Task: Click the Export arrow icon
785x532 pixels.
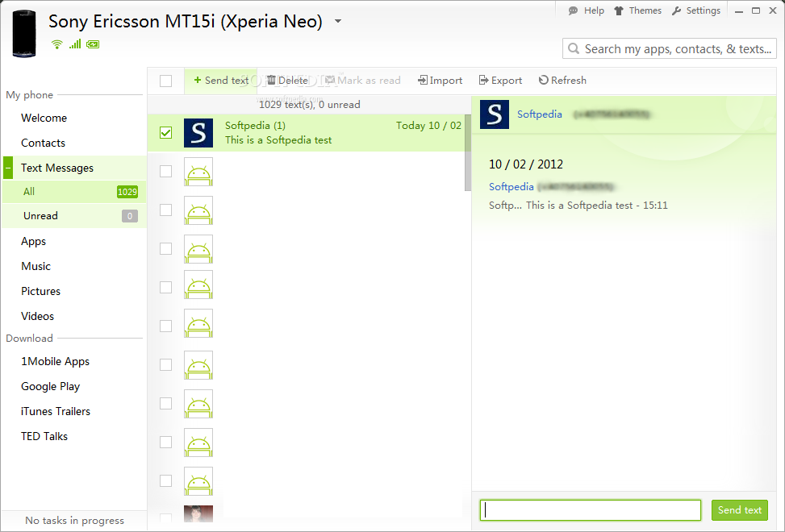Action: click(x=483, y=80)
